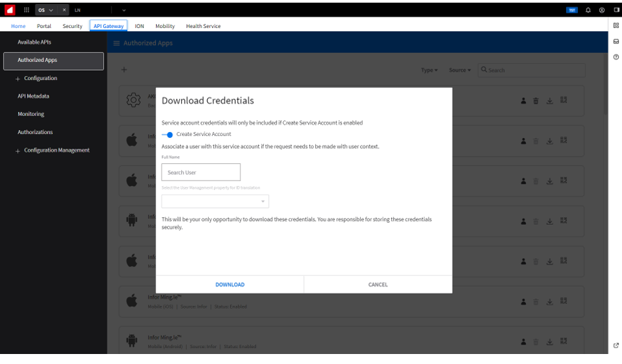Switch to the Security tab
This screenshot has height=364, width=622.
[x=72, y=26]
